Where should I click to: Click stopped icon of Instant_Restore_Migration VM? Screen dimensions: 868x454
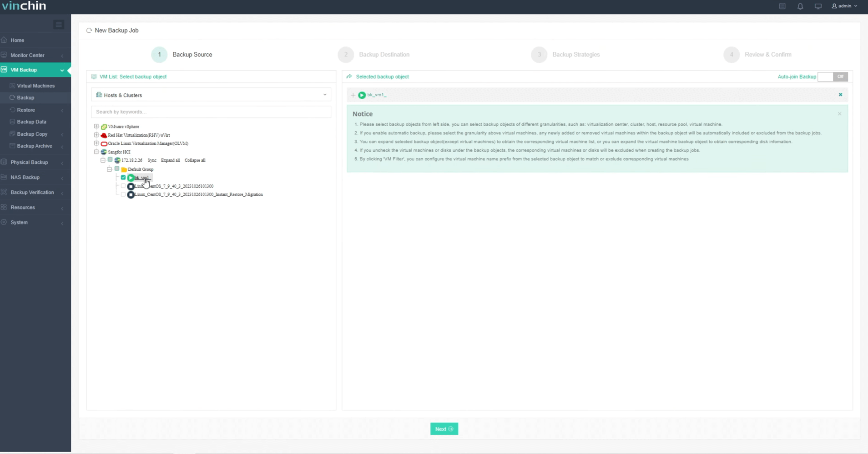[x=131, y=194]
